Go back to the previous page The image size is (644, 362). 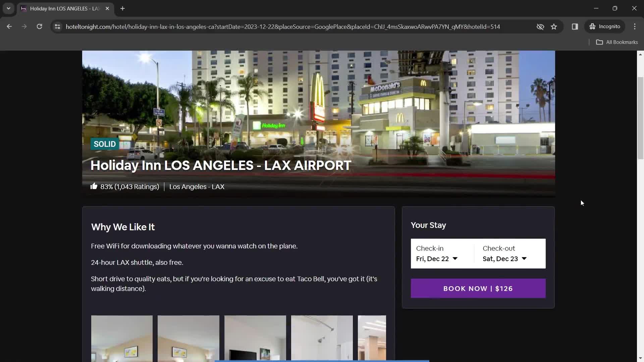(x=9, y=26)
